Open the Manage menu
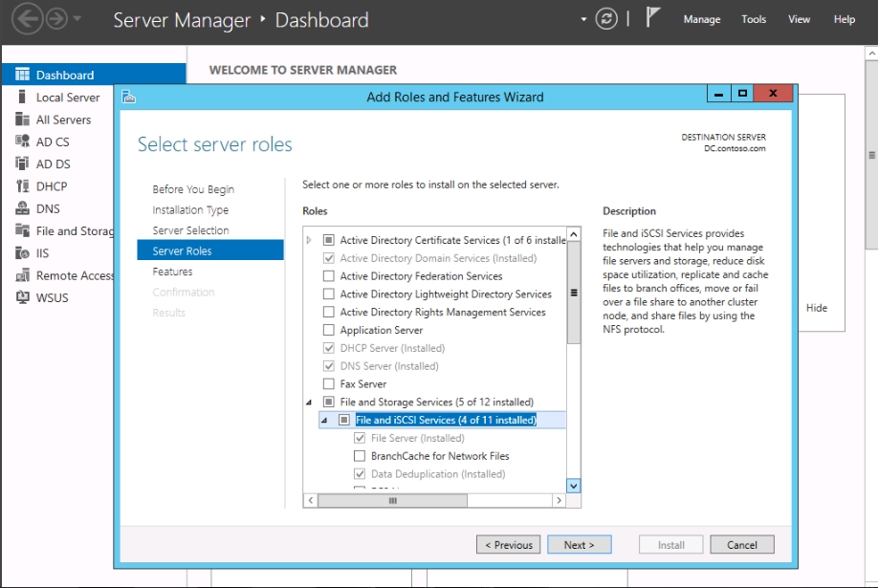The height and width of the screenshot is (588, 878). pyautogui.click(x=701, y=19)
